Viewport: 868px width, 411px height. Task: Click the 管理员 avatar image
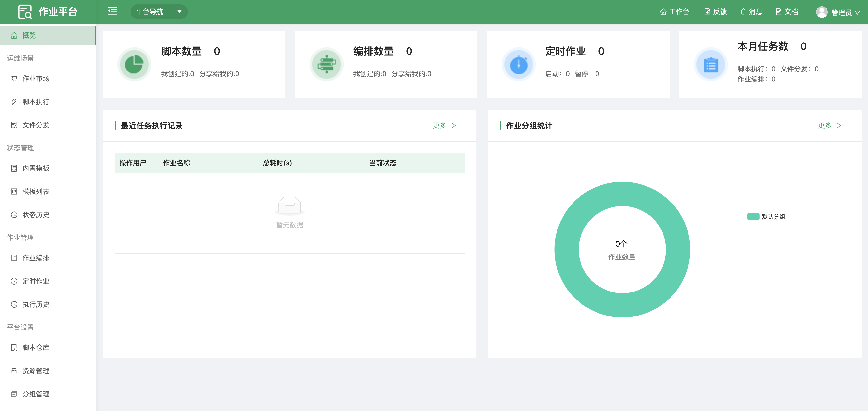821,12
